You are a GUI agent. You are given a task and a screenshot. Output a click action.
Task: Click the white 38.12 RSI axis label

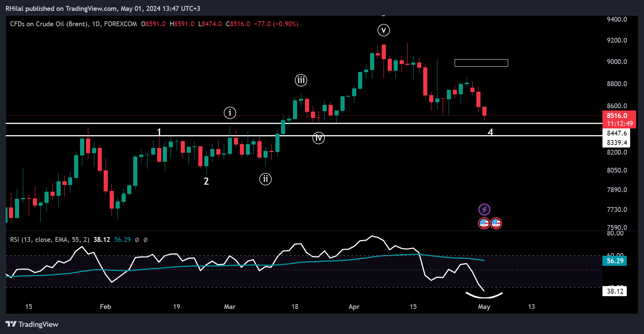coord(615,291)
